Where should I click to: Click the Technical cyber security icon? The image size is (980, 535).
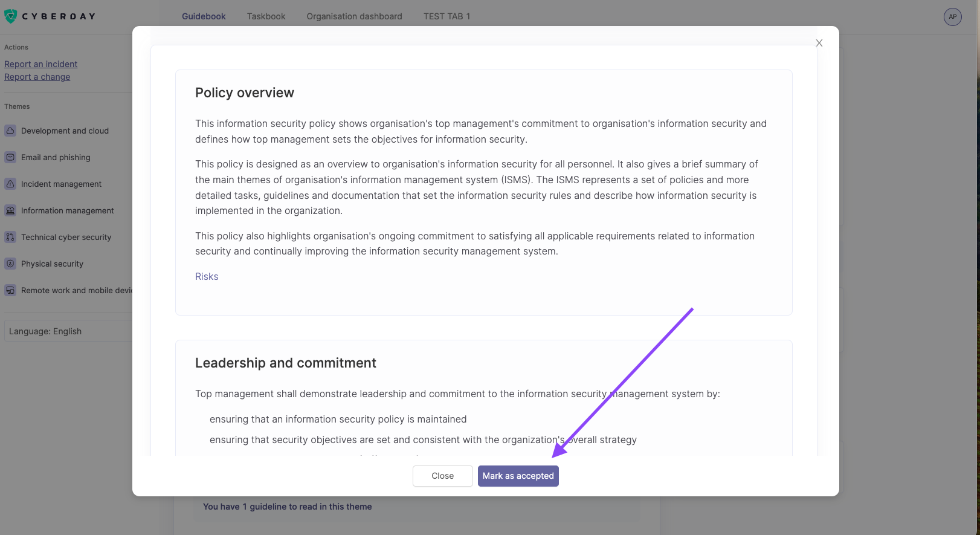(10, 237)
